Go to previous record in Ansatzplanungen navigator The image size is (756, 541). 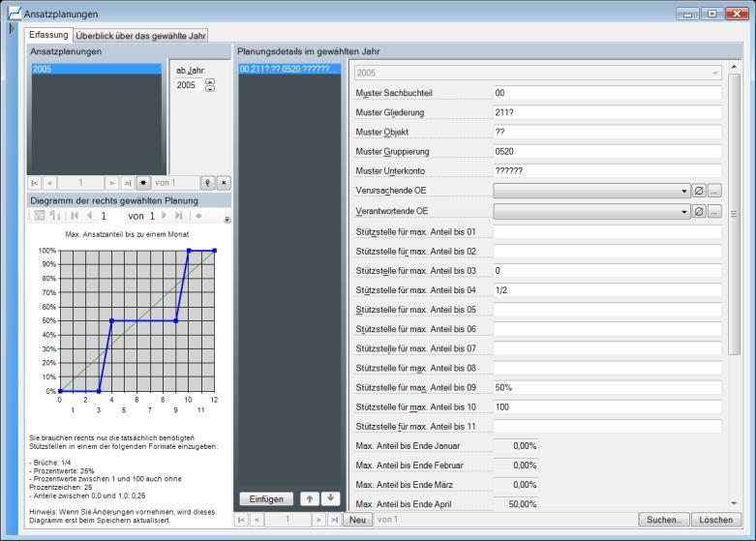(x=49, y=183)
